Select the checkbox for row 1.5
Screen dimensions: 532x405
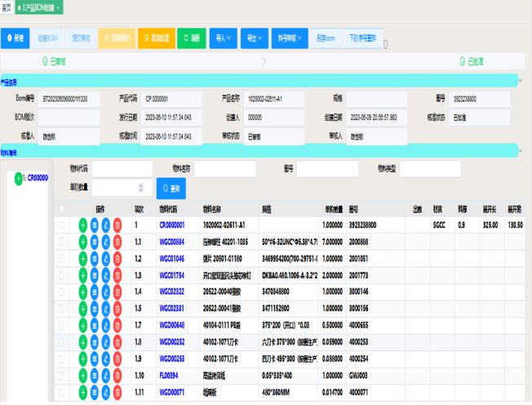click(61, 309)
